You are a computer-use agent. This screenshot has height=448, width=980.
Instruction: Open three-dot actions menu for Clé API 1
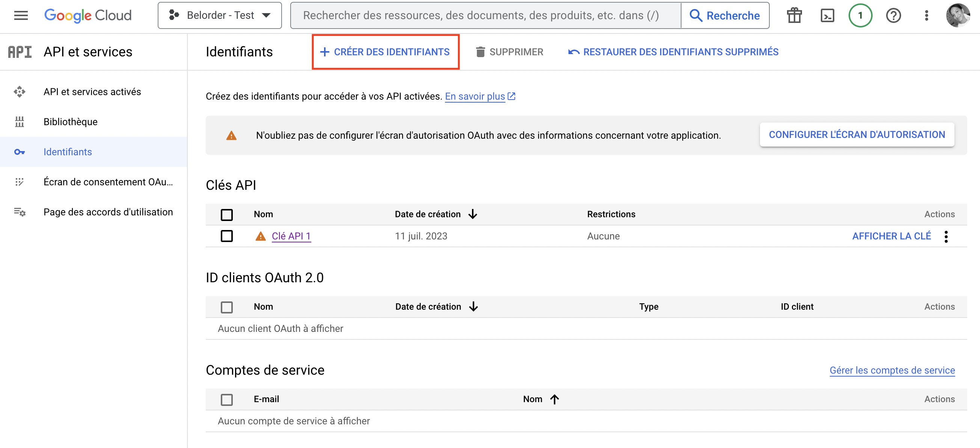coord(946,236)
